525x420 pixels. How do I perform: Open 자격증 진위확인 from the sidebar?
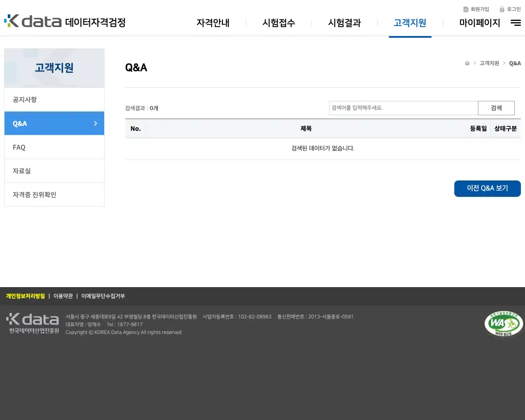pyautogui.click(x=34, y=194)
